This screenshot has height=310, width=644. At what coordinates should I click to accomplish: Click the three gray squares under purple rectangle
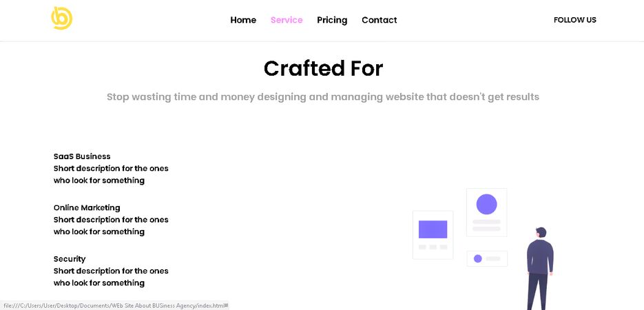tap(433, 247)
